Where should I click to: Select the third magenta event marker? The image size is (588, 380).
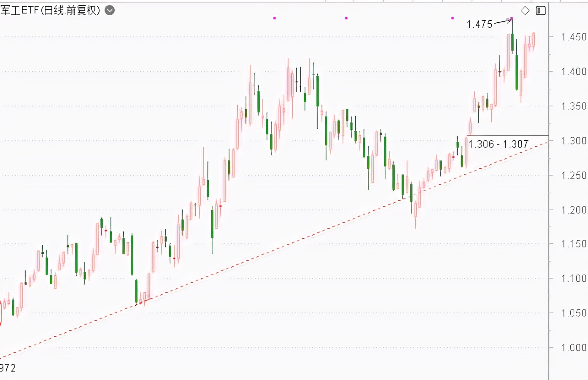click(x=453, y=18)
